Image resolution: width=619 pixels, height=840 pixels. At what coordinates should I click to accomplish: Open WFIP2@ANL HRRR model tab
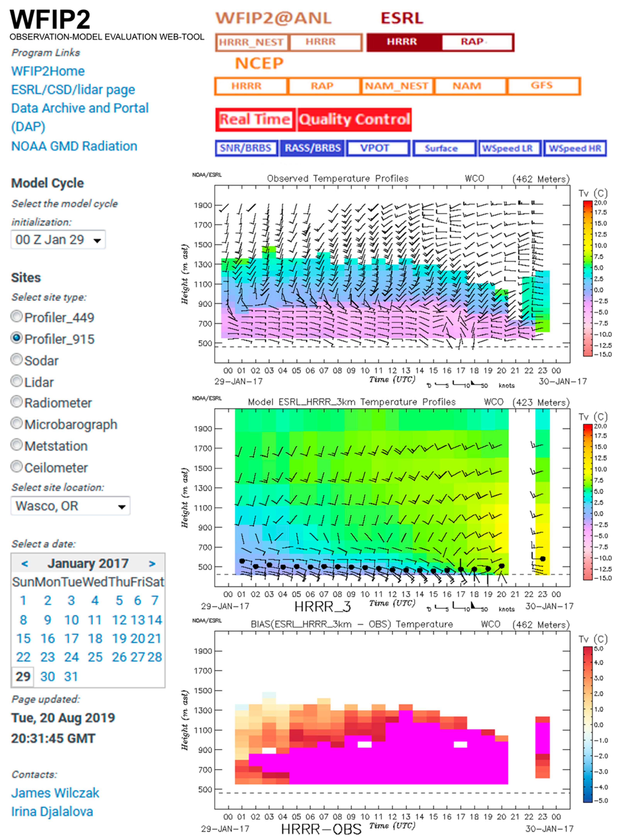[325, 42]
